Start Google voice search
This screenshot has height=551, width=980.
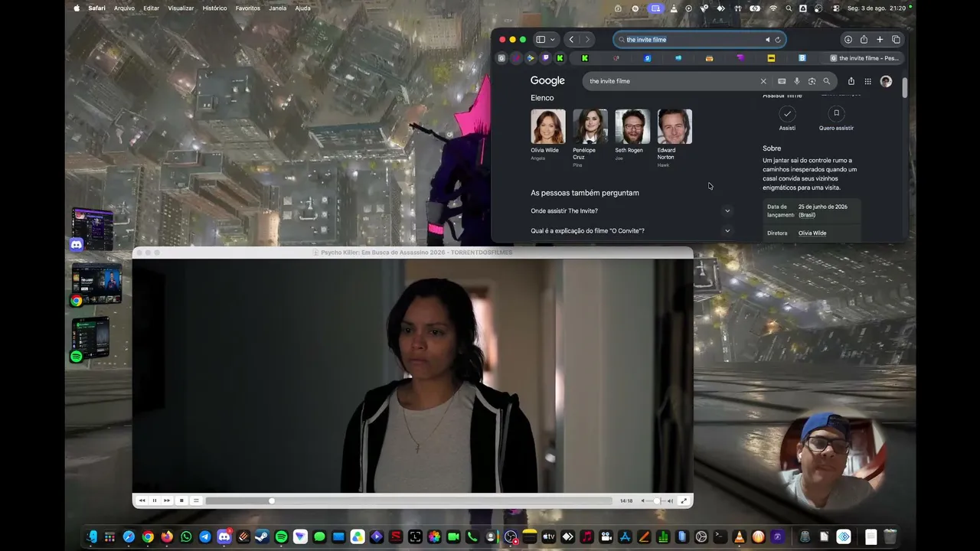point(797,81)
